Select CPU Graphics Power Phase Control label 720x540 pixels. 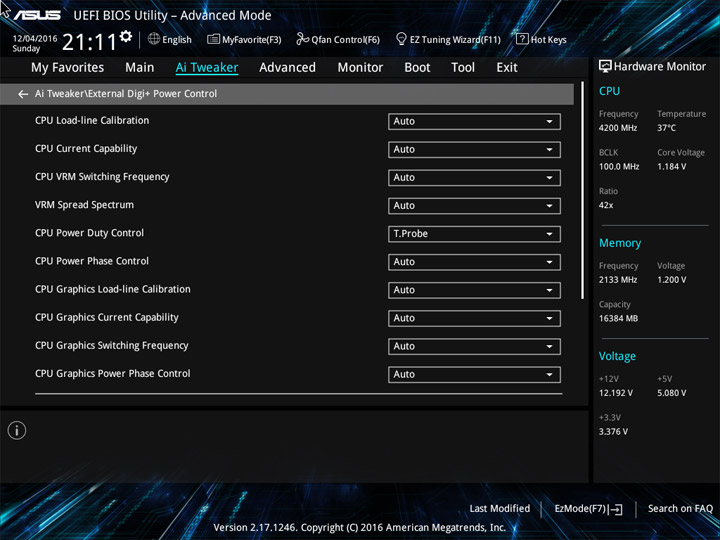point(112,373)
